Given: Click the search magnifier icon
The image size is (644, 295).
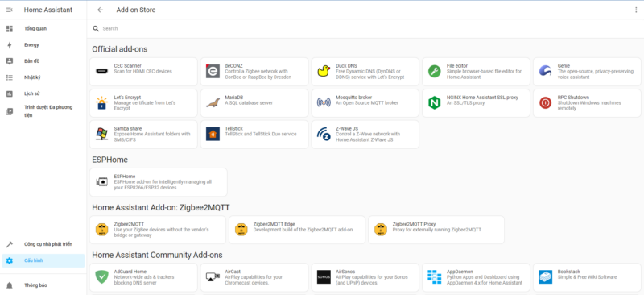Looking at the screenshot, I should point(96,28).
